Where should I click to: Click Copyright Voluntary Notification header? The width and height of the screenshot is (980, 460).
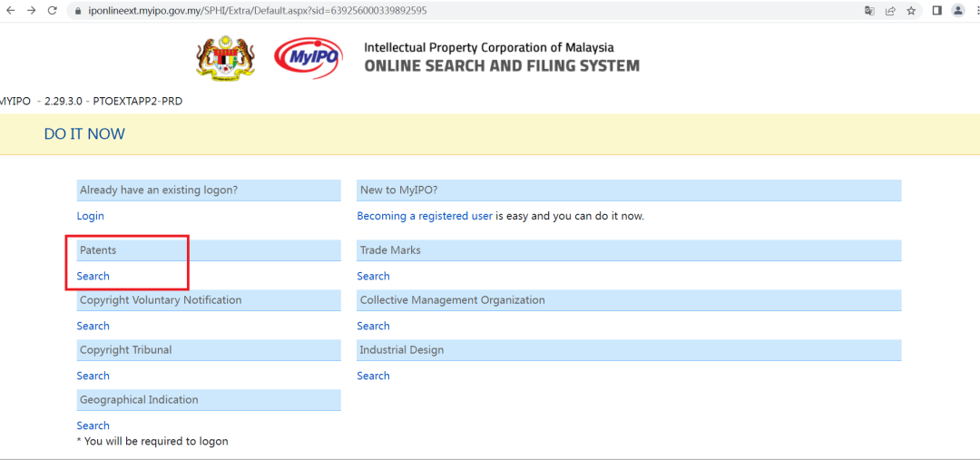coord(209,300)
